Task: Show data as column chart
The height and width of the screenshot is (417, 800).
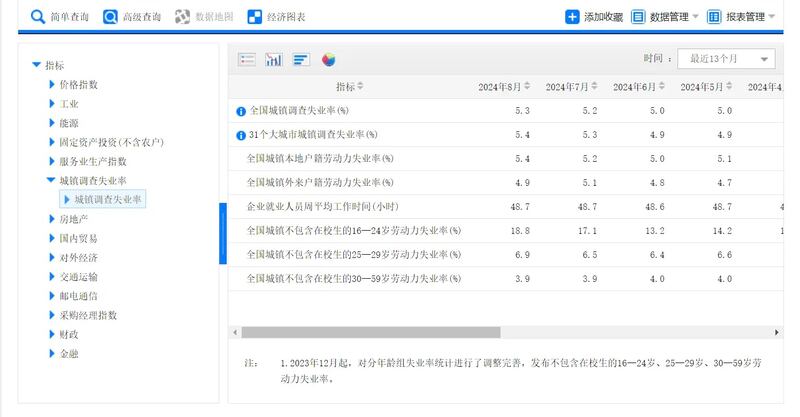Action: pyautogui.click(x=274, y=60)
